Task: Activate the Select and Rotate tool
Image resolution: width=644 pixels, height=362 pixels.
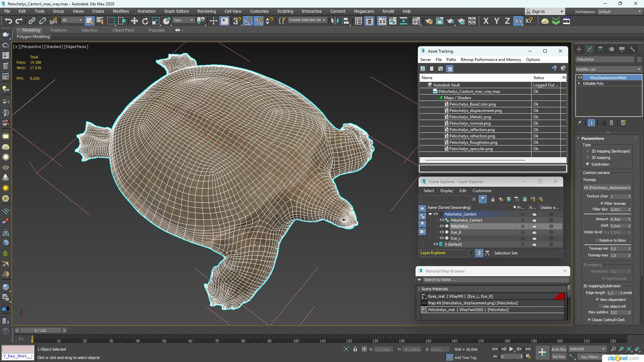Action: pos(145,21)
